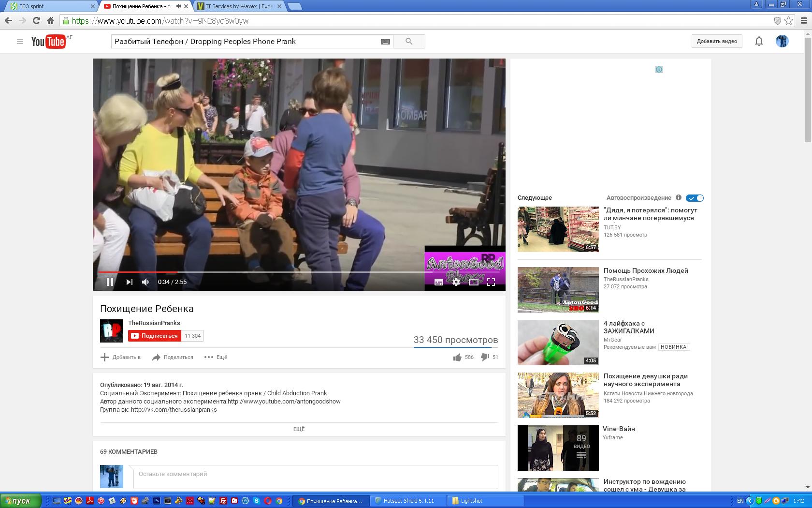Go back in browser history
Screen dimensions: 812x508
[x=8, y=21]
